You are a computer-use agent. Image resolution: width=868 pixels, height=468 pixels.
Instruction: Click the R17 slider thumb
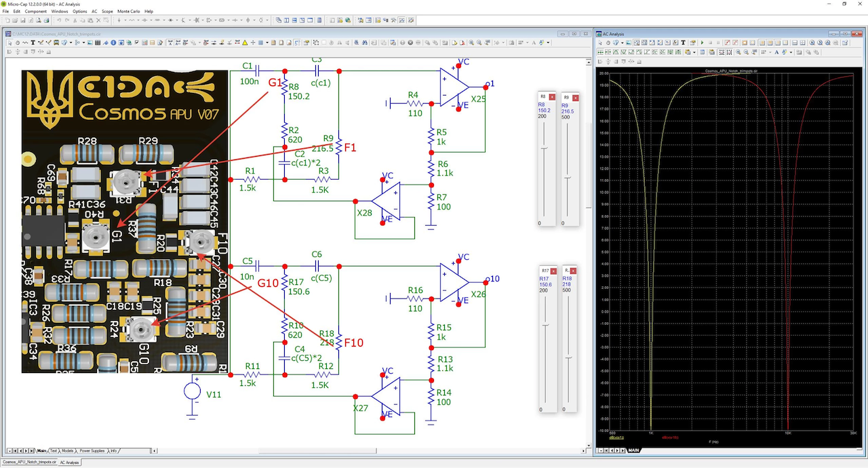pyautogui.click(x=546, y=325)
